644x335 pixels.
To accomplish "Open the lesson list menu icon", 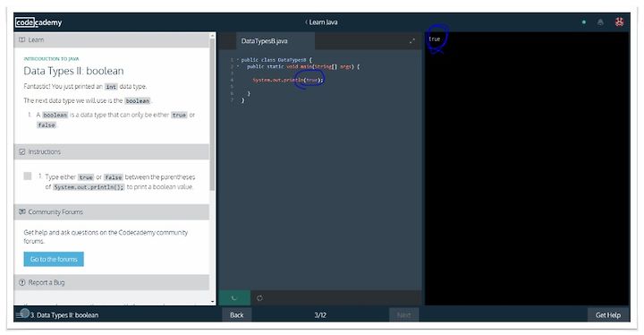I will click(x=20, y=314).
